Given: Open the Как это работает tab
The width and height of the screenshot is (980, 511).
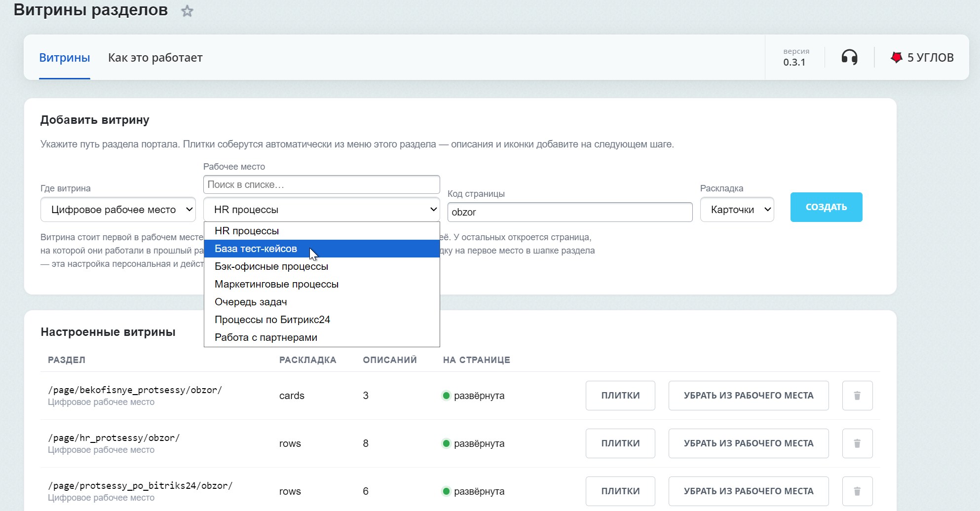Looking at the screenshot, I should [155, 58].
